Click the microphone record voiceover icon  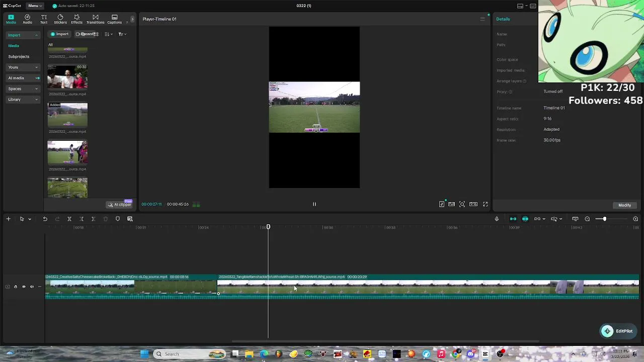click(x=497, y=219)
